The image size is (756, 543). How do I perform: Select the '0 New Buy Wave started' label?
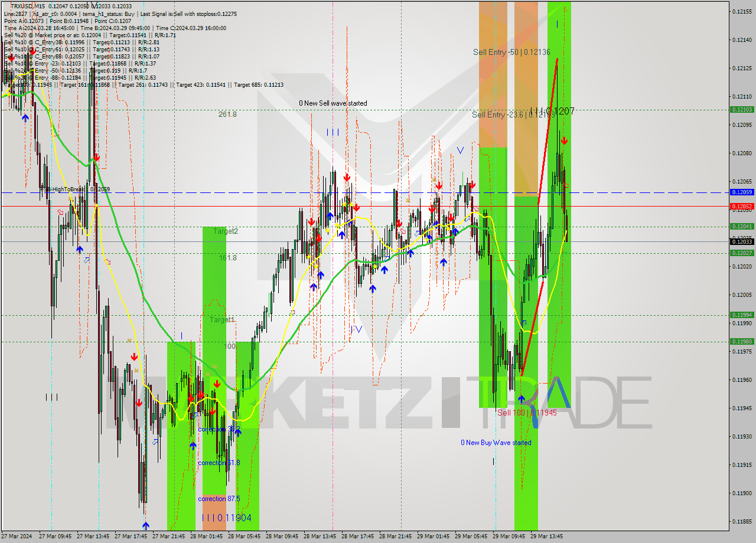pyautogui.click(x=496, y=443)
